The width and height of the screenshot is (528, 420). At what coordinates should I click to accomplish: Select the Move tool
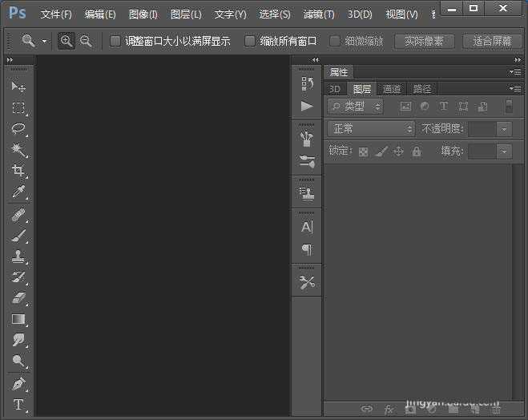pos(18,87)
